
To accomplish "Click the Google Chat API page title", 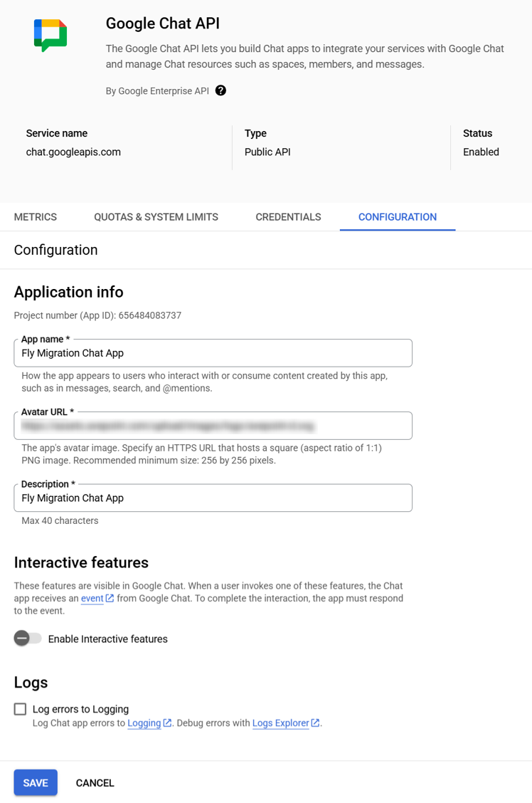I will pyautogui.click(x=162, y=23).
